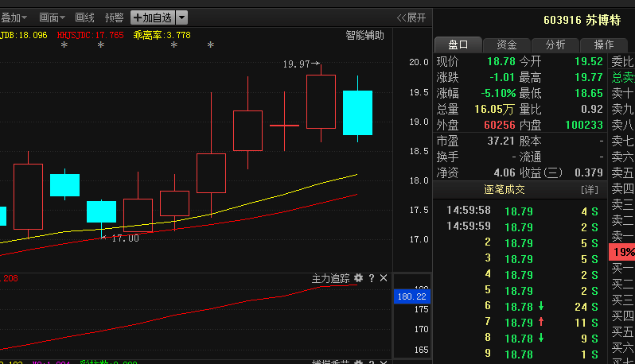Click the HHJSJDC:17.765 indicator label
Viewport: 635px width, 364px height.
pyautogui.click(x=90, y=35)
